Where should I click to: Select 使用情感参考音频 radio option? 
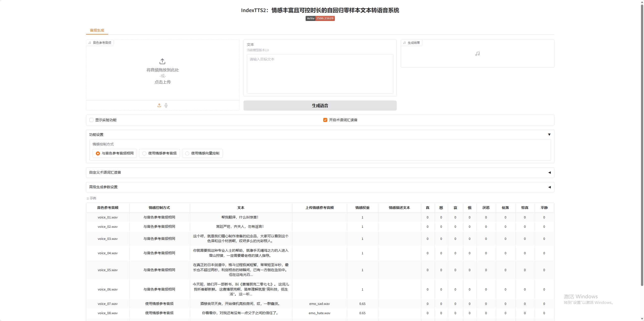[x=144, y=153]
